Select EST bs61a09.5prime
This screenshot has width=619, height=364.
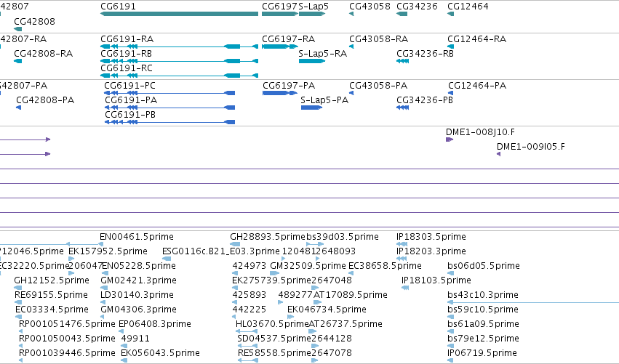[x=483, y=324]
